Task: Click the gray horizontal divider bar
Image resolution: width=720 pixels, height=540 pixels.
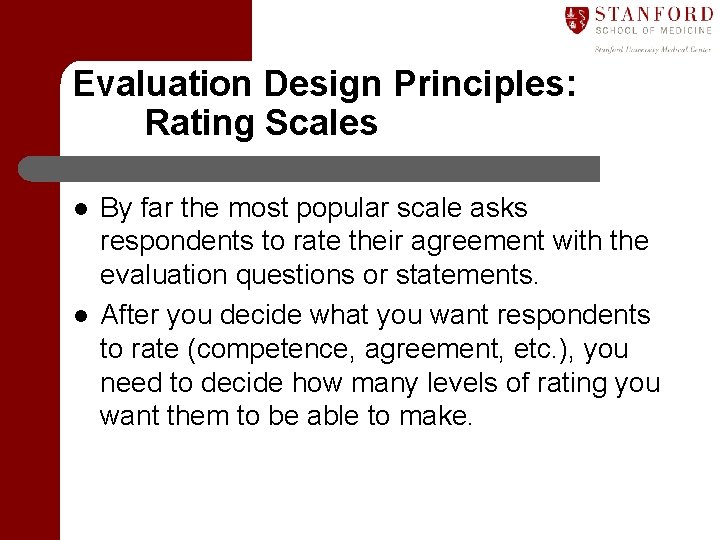Action: (x=309, y=169)
